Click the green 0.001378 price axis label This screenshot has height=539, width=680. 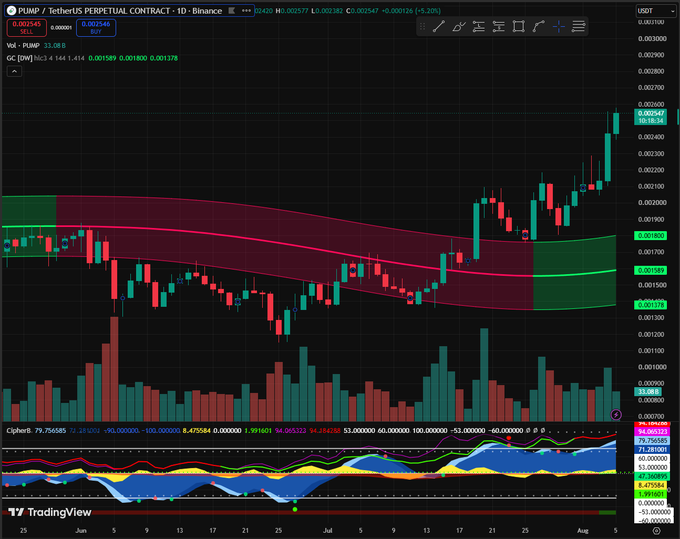pos(651,305)
